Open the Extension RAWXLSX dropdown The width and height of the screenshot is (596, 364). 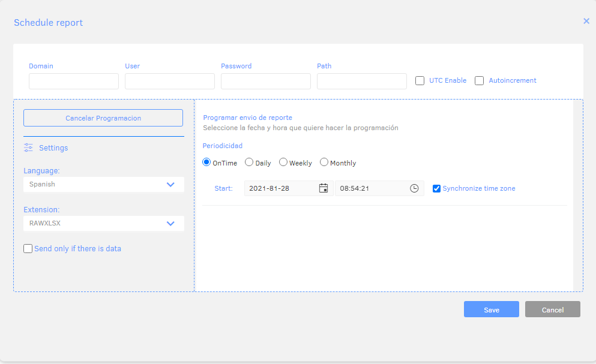pyautogui.click(x=104, y=224)
